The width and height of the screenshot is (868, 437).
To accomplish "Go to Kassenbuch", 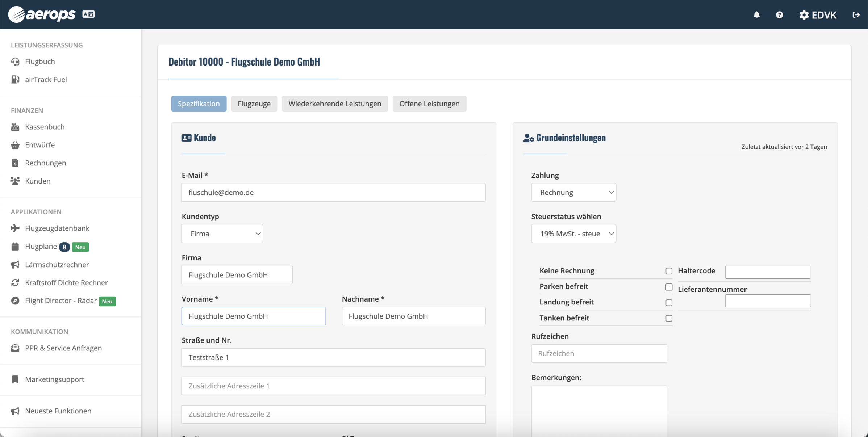I will (45, 127).
